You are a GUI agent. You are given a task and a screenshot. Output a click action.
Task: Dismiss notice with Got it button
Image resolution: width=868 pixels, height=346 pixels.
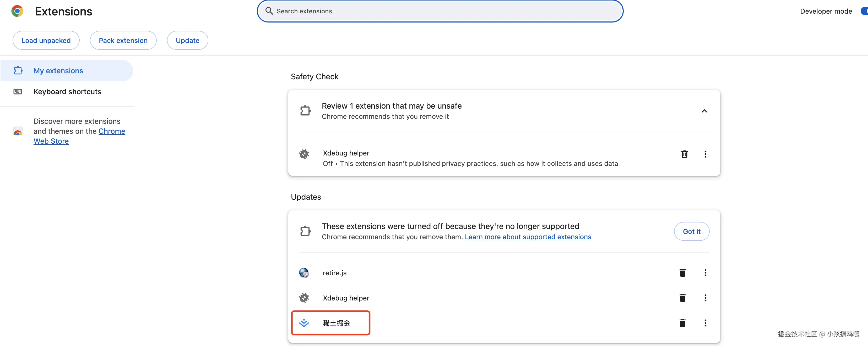(691, 232)
